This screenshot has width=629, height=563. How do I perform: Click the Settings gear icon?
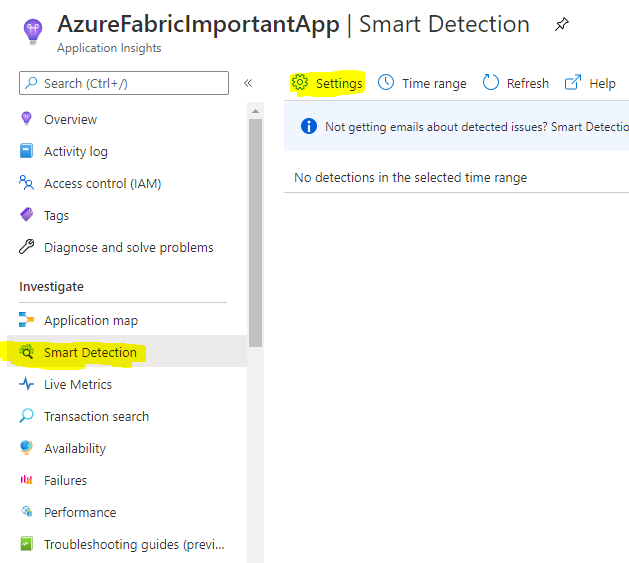coord(300,83)
